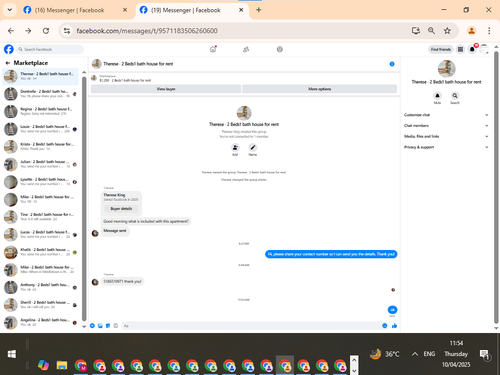This screenshot has height=375, width=500.
Task: Click the back arrow beside Marketplace
Action: click(x=8, y=63)
